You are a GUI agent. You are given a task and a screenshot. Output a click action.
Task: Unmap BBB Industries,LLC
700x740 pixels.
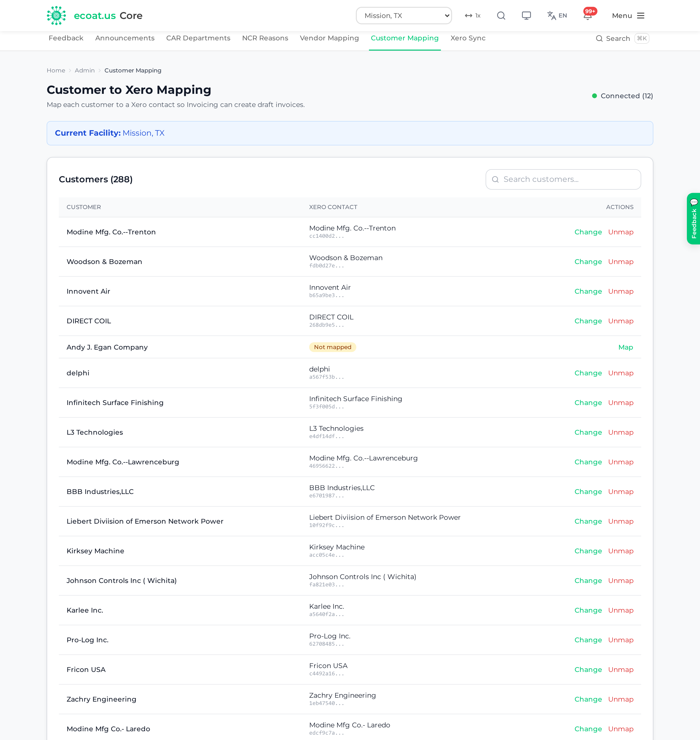point(621,492)
